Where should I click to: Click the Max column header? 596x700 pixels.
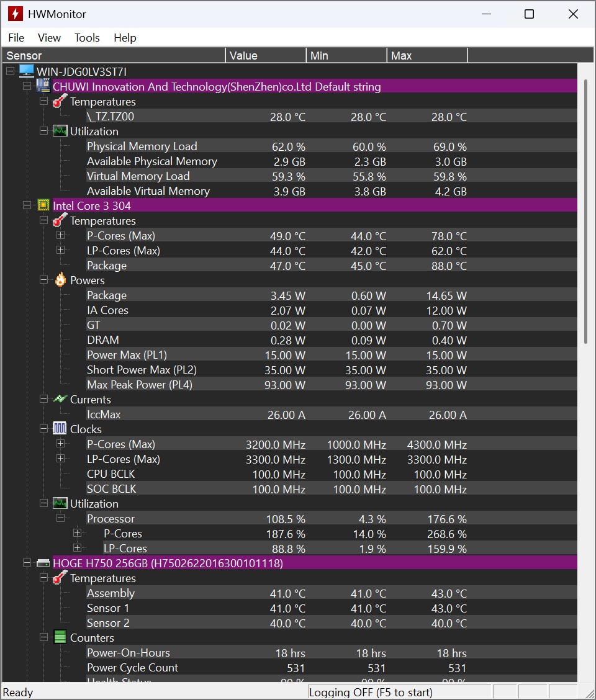tap(427, 55)
